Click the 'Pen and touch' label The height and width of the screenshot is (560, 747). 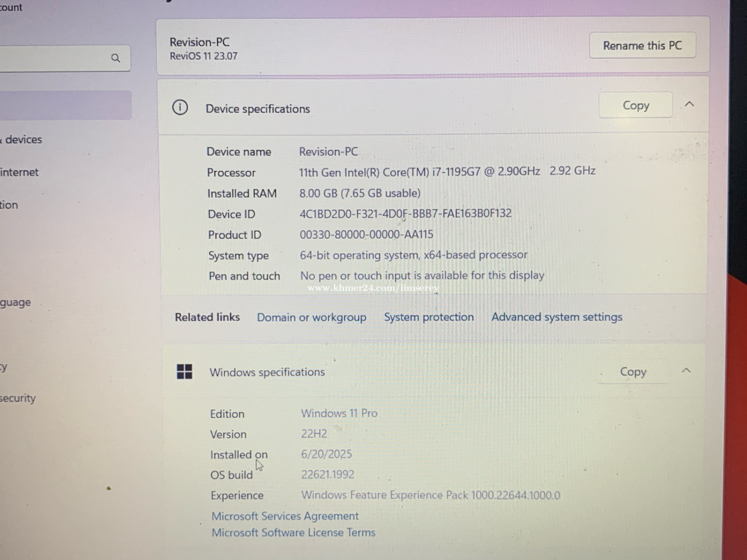pos(245,276)
